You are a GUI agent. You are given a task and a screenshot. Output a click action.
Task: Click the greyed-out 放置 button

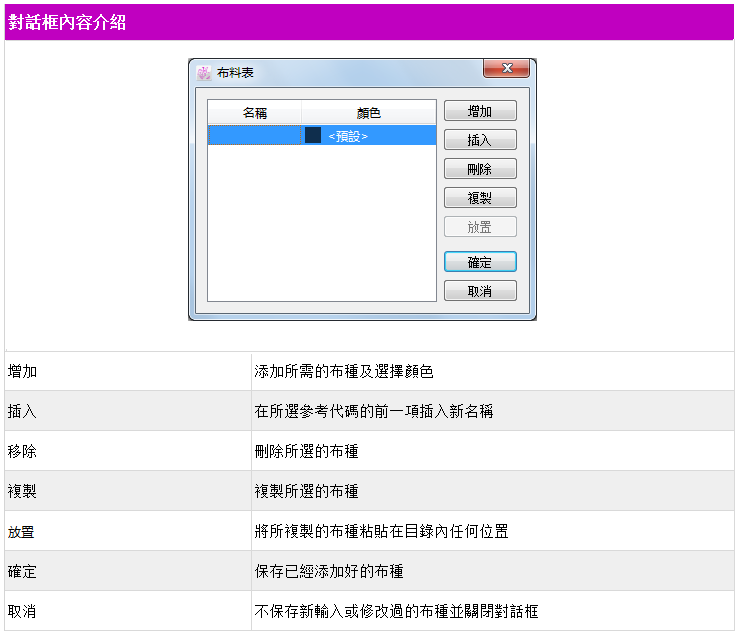click(x=480, y=227)
